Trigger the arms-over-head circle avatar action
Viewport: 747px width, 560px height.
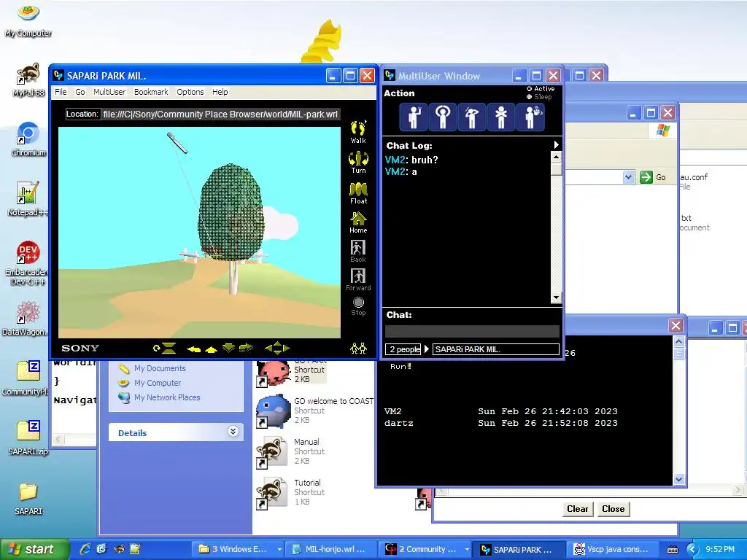pos(443,117)
